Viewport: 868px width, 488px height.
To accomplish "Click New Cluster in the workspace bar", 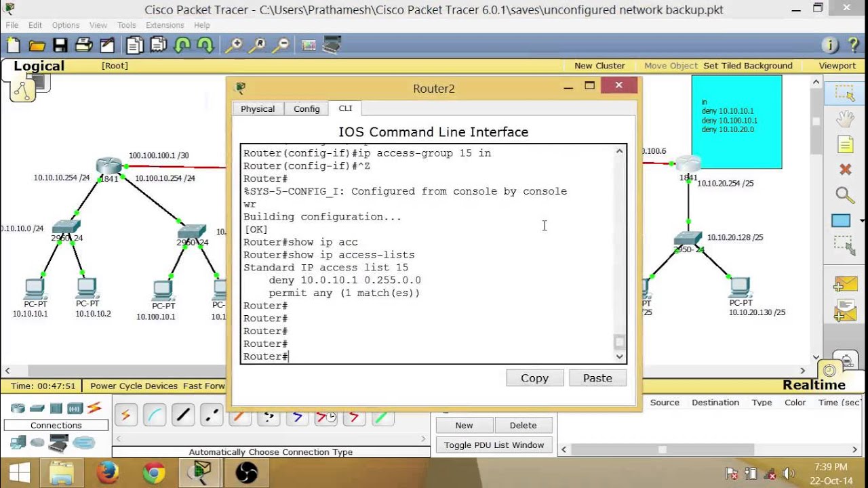I will click(x=599, y=66).
